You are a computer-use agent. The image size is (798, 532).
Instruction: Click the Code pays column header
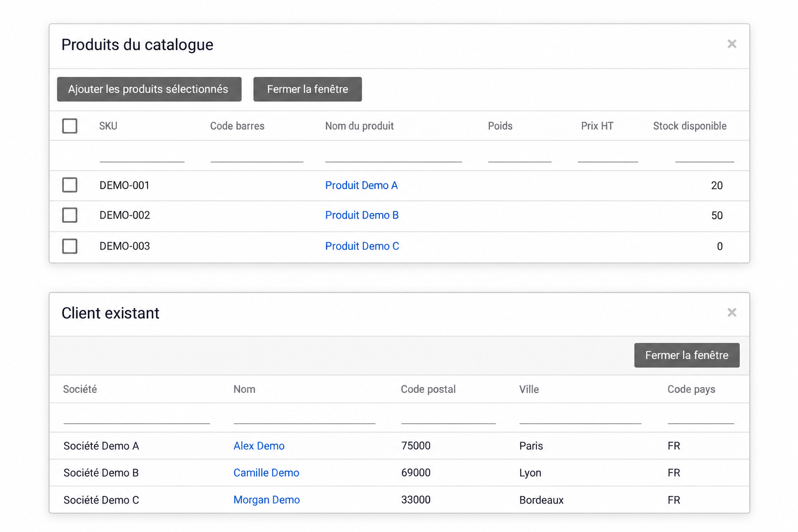coord(691,390)
